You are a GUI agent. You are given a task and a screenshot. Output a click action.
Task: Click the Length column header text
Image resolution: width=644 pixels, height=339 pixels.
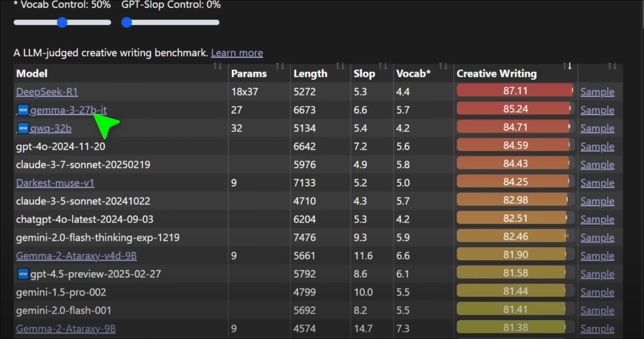pos(310,73)
